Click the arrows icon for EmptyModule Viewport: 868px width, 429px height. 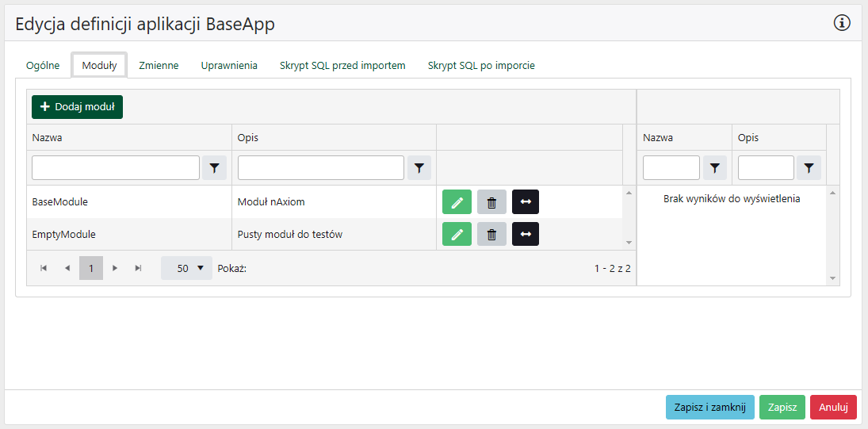pyautogui.click(x=526, y=234)
